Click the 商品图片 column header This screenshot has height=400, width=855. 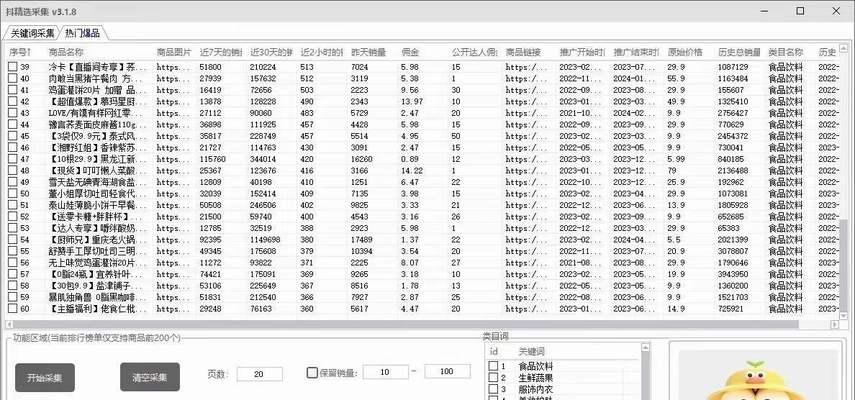click(174, 52)
